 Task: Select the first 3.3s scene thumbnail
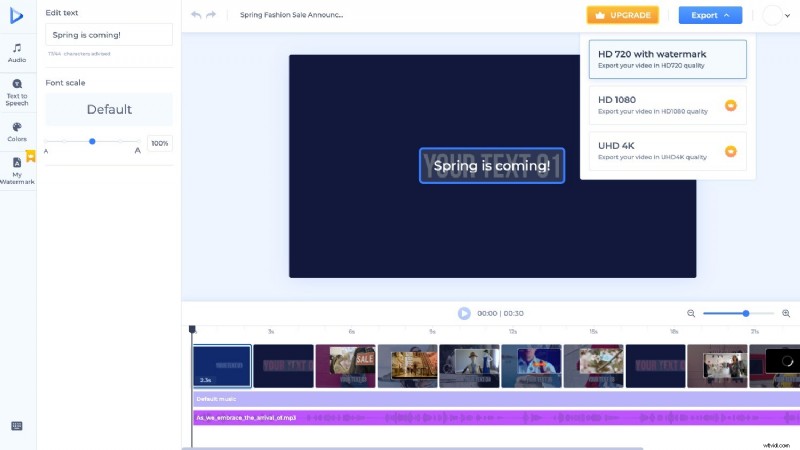(222, 366)
